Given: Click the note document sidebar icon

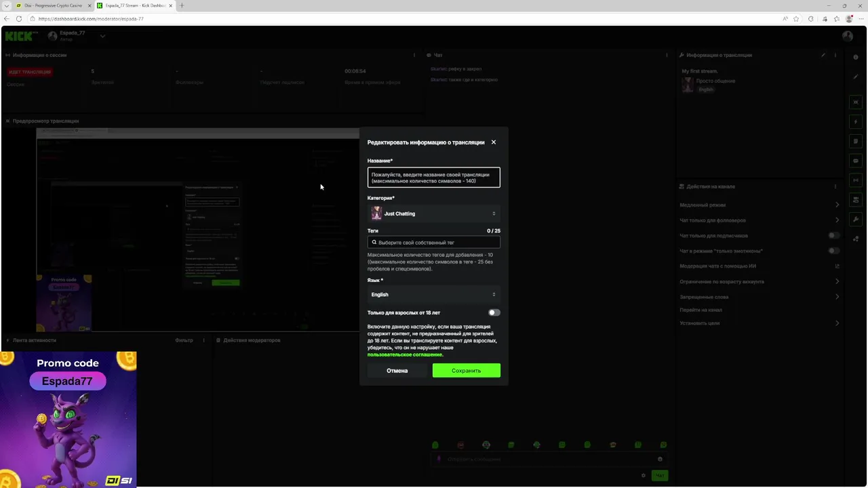Looking at the screenshot, I should (856, 142).
